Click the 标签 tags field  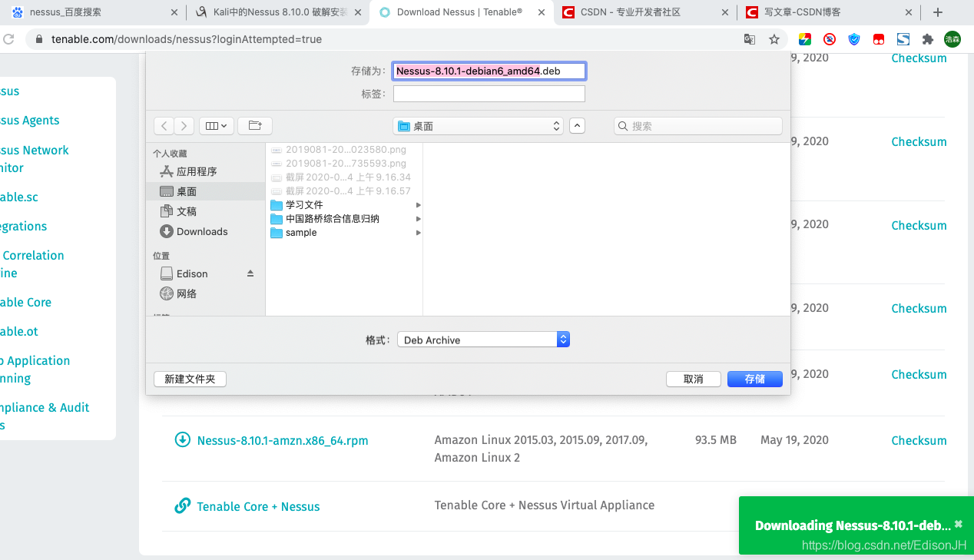[489, 94]
